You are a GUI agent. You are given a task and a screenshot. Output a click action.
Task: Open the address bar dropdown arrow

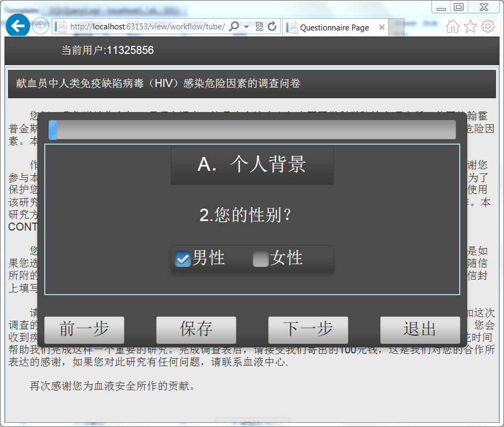pyautogui.click(x=246, y=26)
